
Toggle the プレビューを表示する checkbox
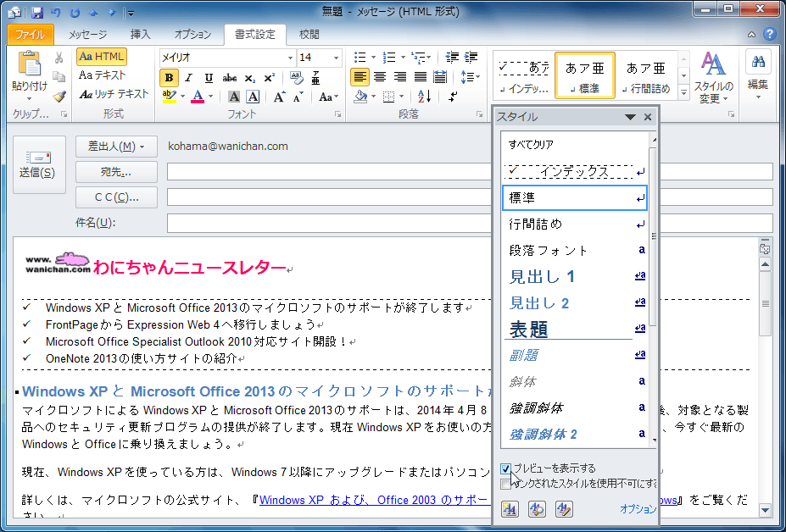[x=505, y=468]
